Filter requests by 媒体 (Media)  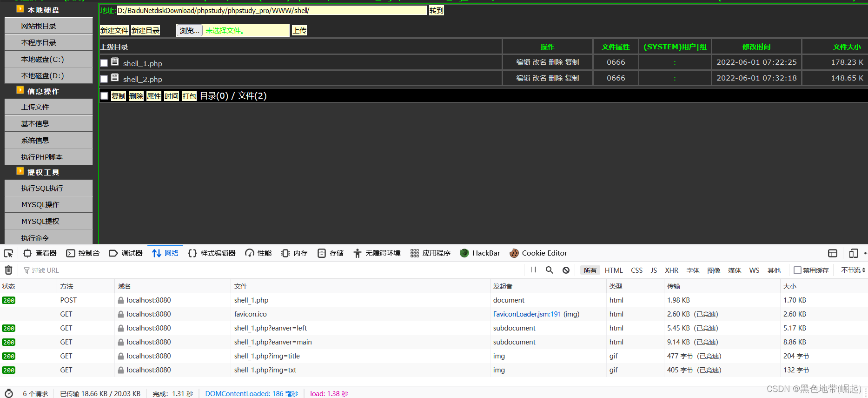[735, 270]
